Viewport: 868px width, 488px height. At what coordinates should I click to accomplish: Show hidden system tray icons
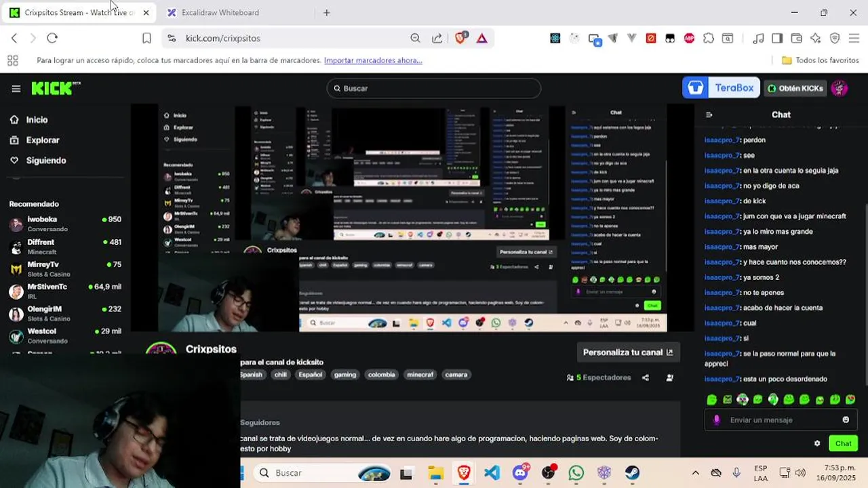point(695,472)
